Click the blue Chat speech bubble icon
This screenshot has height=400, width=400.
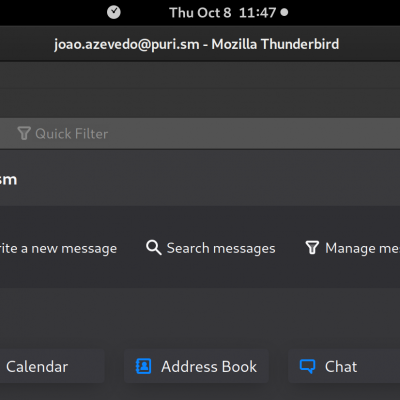pos(307,366)
